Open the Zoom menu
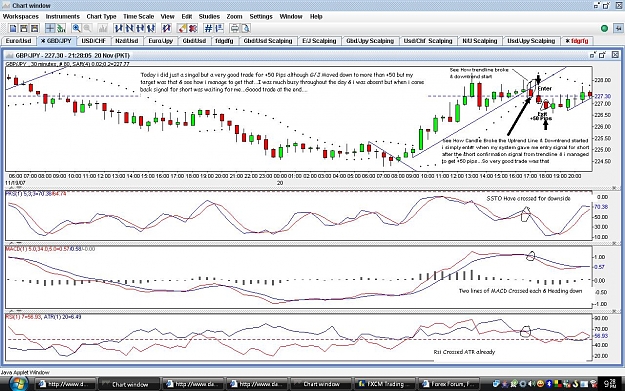This screenshot has width=625, height=391. coord(234,16)
